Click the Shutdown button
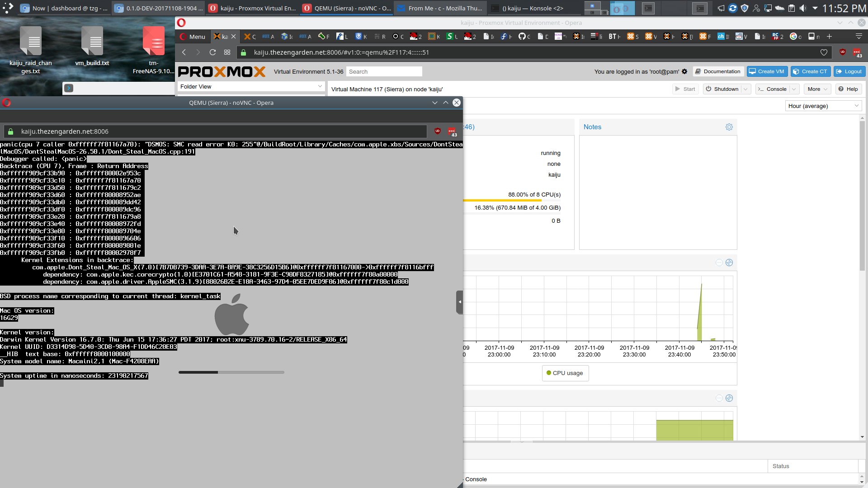 (x=722, y=89)
